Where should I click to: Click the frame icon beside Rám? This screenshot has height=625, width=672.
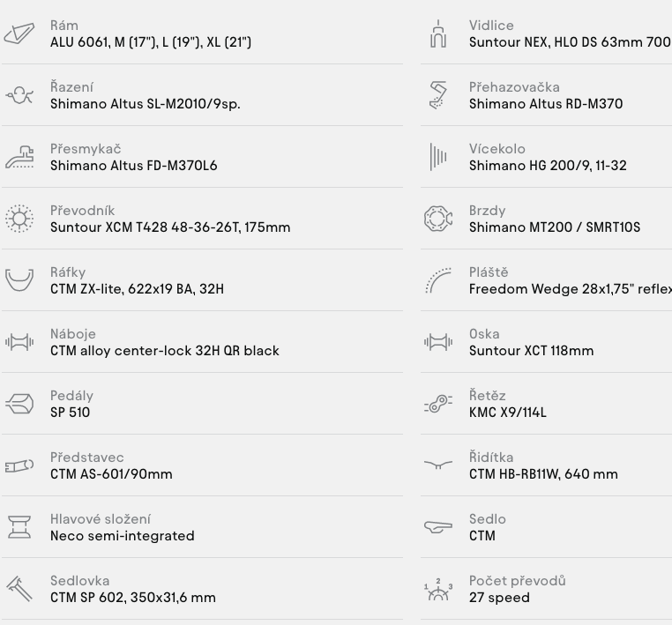19,33
